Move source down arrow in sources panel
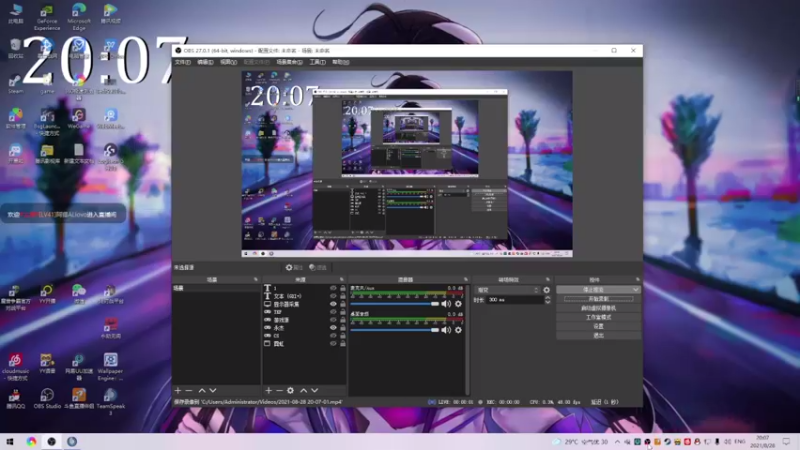The width and height of the screenshot is (800, 450). click(314, 390)
